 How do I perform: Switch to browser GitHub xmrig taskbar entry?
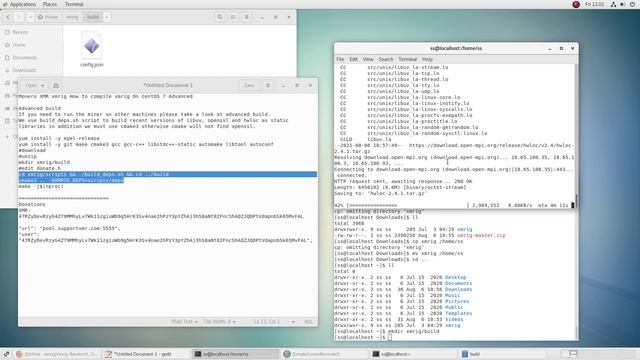point(57,354)
